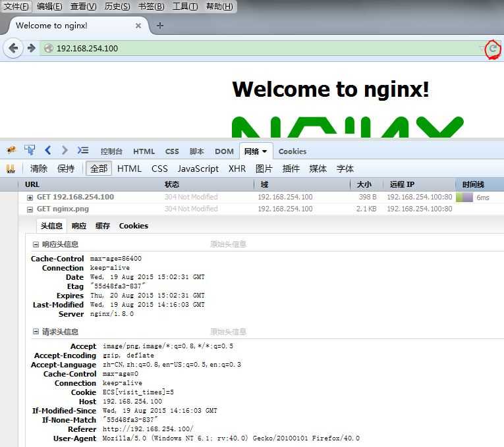This screenshot has height=447, width=504.
Task: Toggle the Firebug command line icon
Action: coord(82,150)
